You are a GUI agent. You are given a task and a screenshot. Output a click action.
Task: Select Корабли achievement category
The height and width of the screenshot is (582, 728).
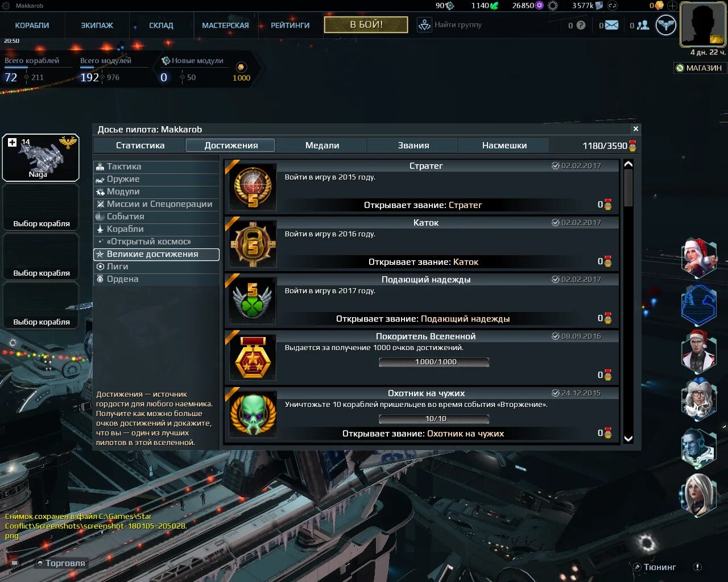156,229
